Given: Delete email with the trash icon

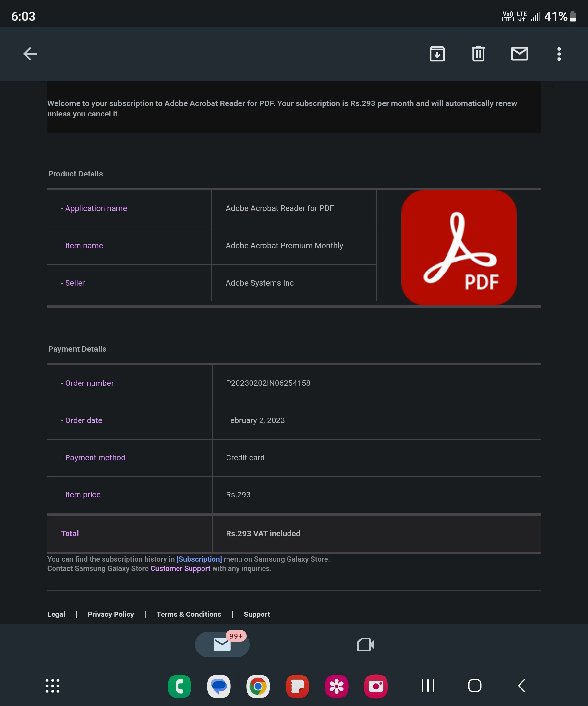Looking at the screenshot, I should pyautogui.click(x=478, y=54).
